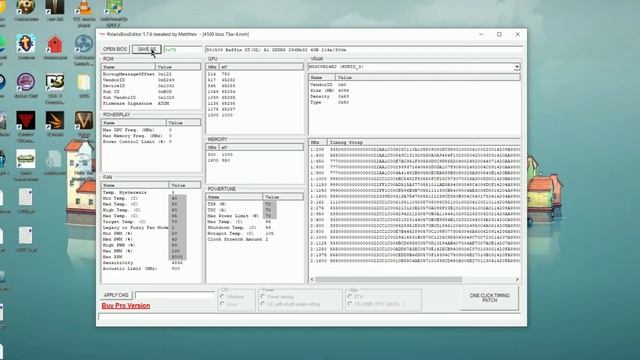
Task: Open the VLC media player desktop shortcut
Action: coord(84,9)
